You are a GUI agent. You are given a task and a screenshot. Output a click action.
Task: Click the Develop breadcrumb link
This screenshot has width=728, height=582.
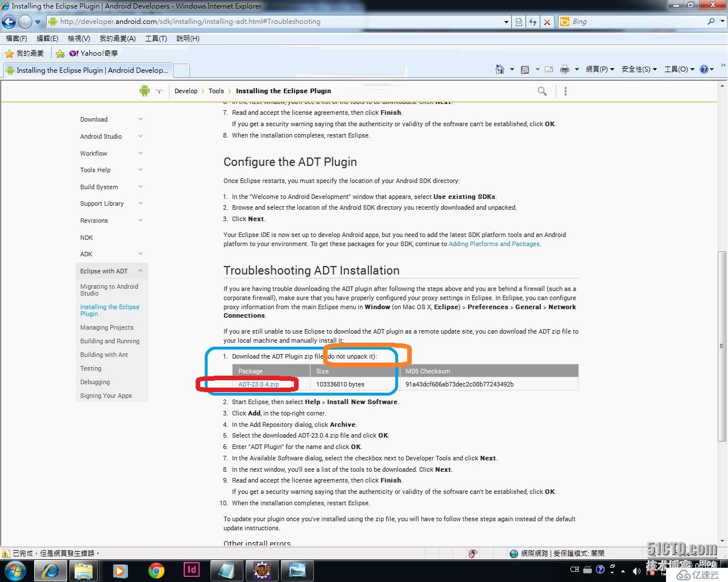[x=186, y=91]
